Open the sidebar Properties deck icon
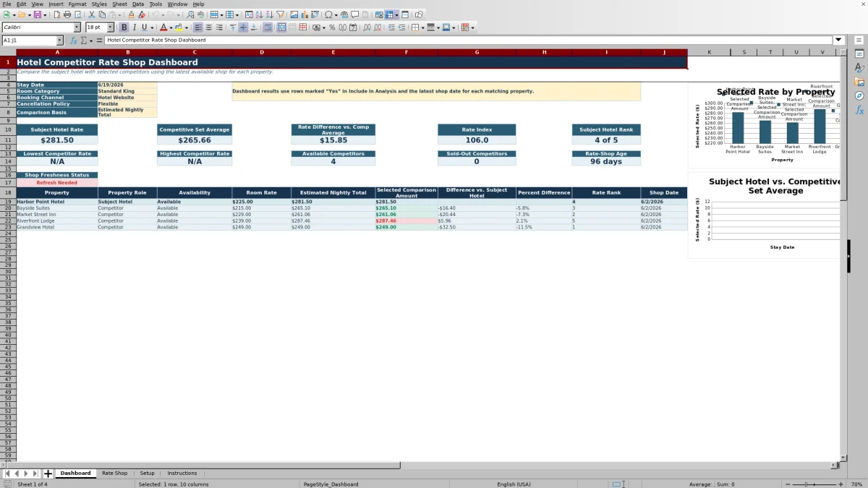Screen dimensions: 868x488 click(x=859, y=54)
